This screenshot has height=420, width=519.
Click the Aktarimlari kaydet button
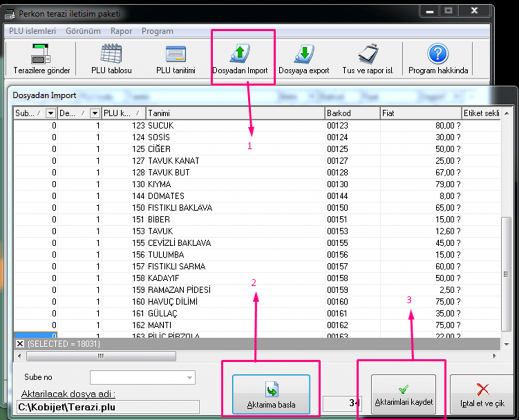click(x=403, y=394)
